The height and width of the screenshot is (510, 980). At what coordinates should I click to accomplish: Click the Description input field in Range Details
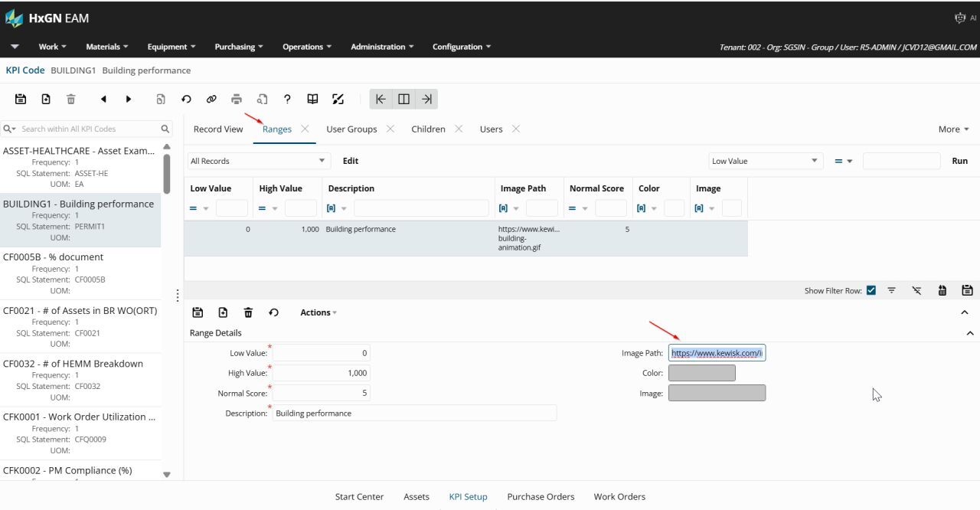[414, 414]
